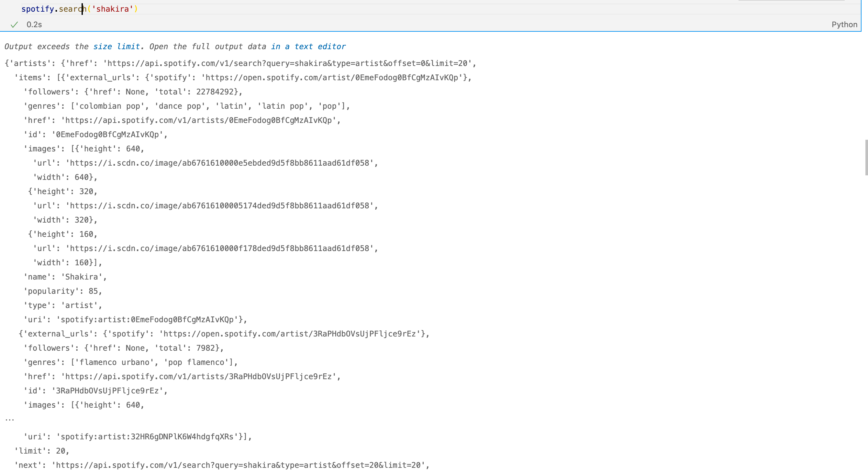Click the 'height': 320 output line

(x=63, y=192)
